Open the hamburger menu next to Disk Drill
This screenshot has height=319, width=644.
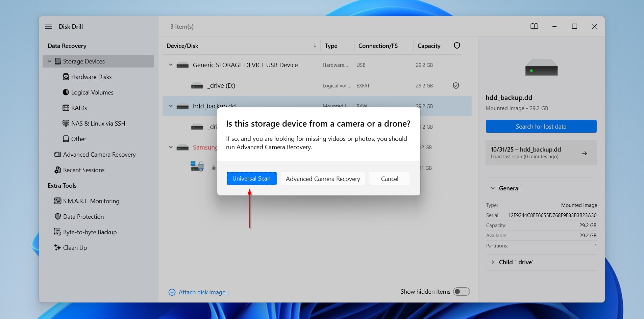pos(48,26)
